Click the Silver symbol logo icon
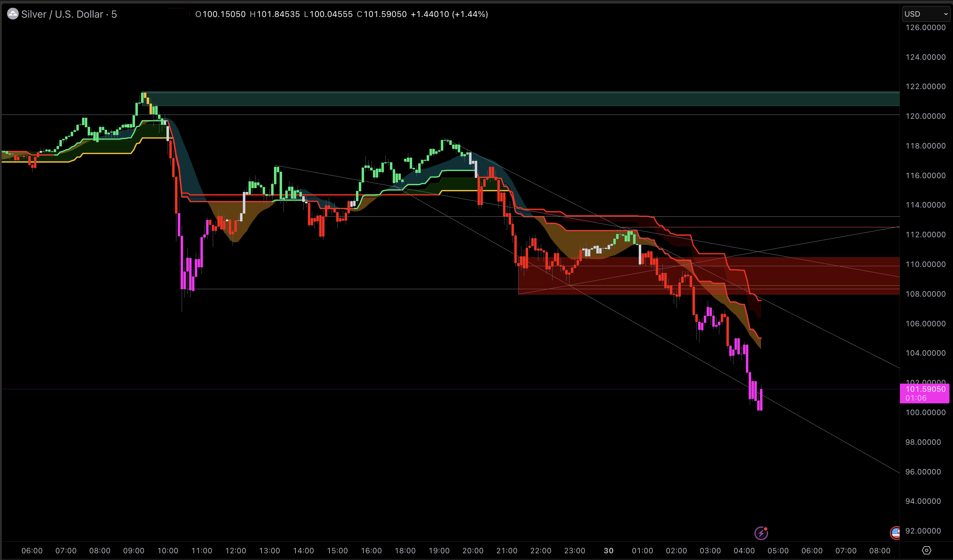953x560 pixels. click(x=12, y=14)
